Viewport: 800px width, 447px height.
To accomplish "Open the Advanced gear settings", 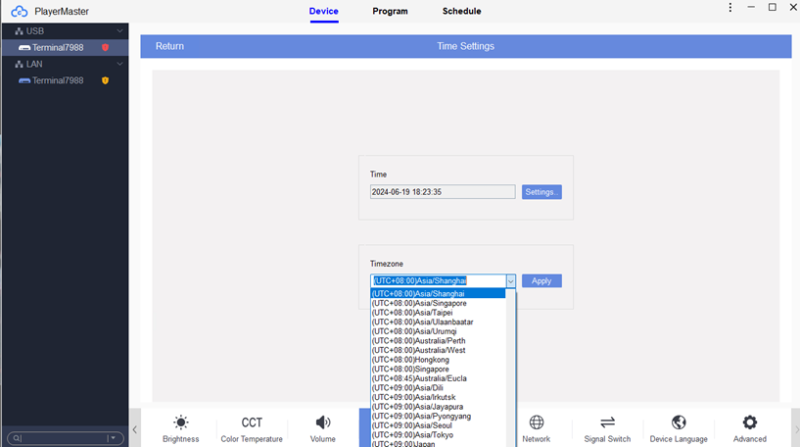I will (749, 427).
